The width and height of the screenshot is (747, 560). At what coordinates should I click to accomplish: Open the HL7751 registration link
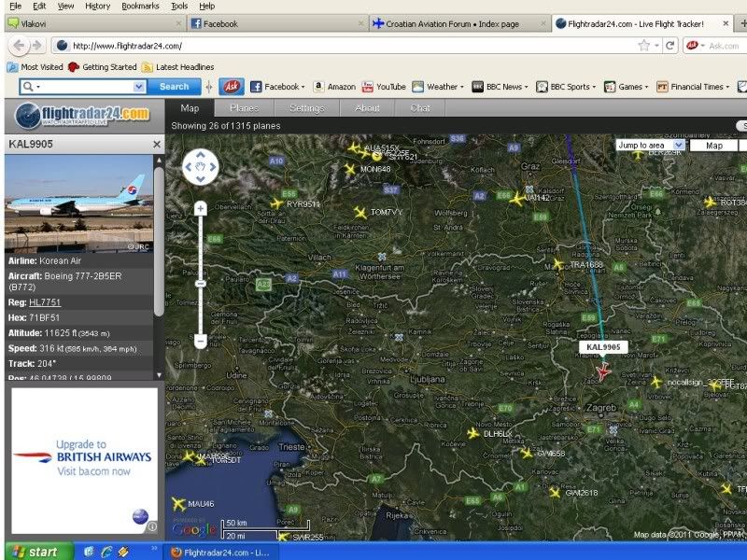tap(45, 302)
